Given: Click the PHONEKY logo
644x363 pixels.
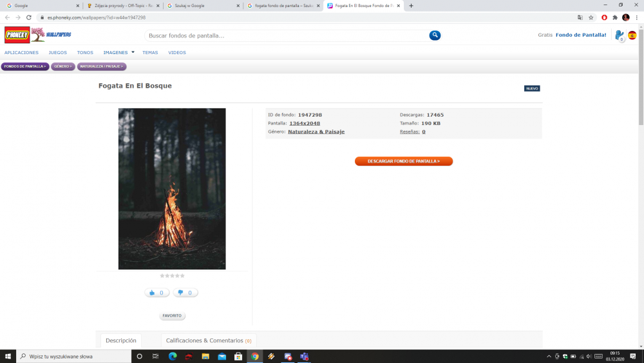Looking at the screenshot, I should [17, 35].
